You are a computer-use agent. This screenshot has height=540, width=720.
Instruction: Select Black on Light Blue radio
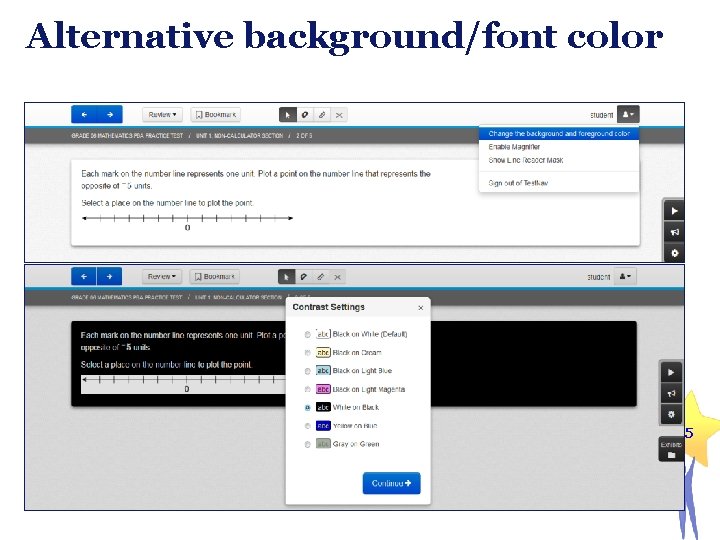point(307,371)
